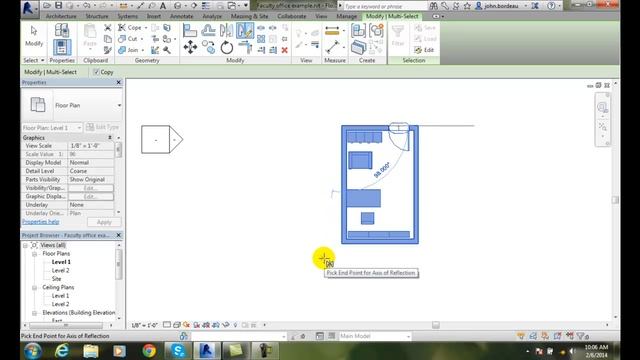The width and height of the screenshot is (640, 360).
Task: Click the Apply button in Properties
Action: coord(104,222)
